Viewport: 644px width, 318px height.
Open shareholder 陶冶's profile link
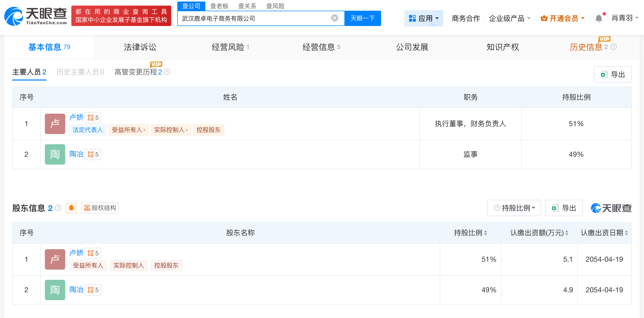(x=76, y=290)
